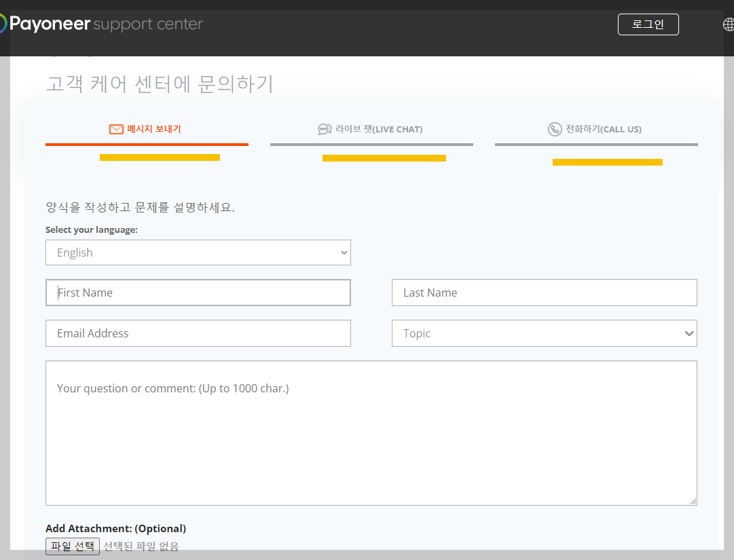Click into the Last Name field
The width and height of the screenshot is (734, 560).
[x=545, y=293]
